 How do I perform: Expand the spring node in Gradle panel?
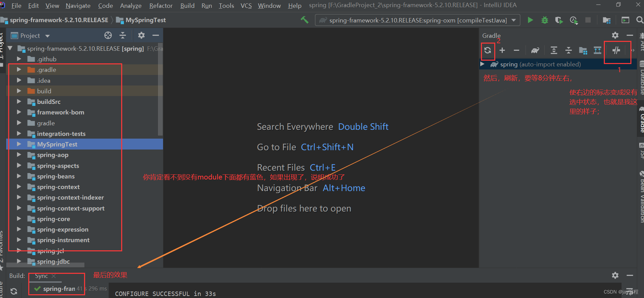pyautogui.click(x=482, y=64)
